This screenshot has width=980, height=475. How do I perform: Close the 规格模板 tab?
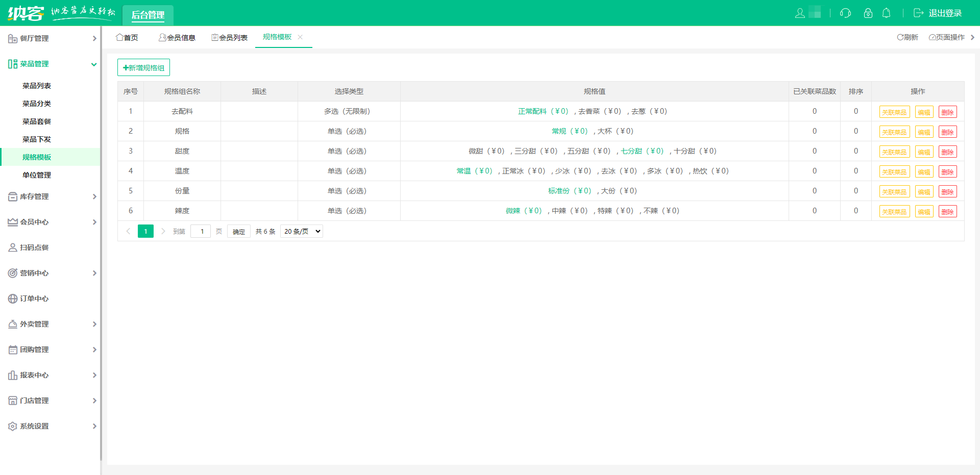[300, 37]
